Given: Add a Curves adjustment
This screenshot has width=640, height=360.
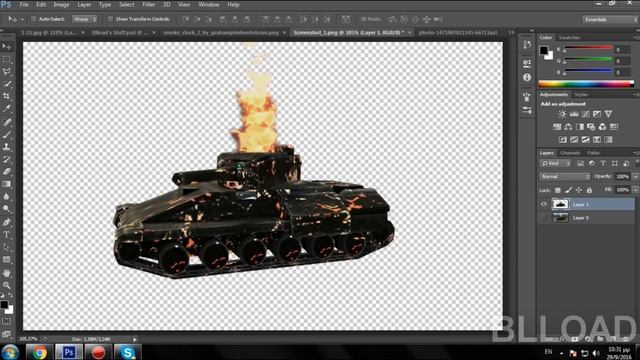Looking at the screenshot, I should (x=585, y=114).
